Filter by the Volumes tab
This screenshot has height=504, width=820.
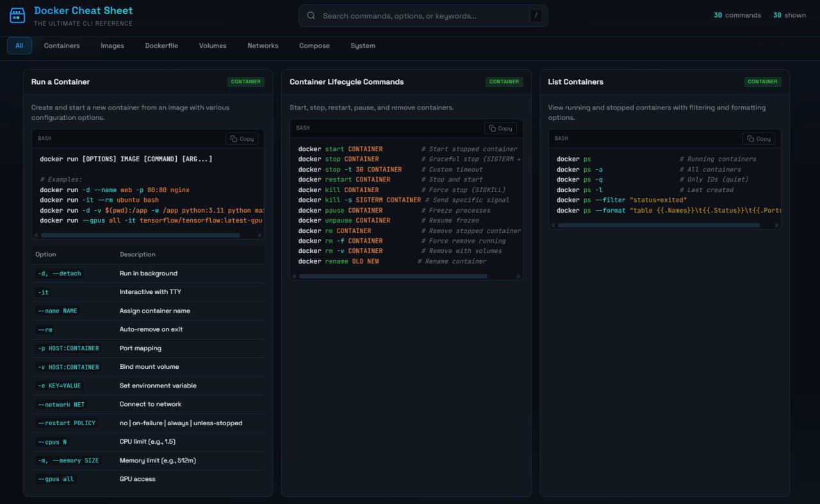[213, 46]
